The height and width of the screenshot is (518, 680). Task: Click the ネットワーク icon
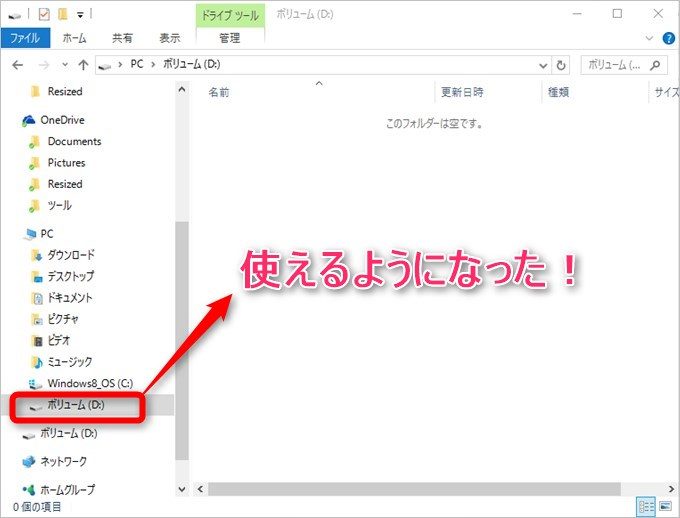pyautogui.click(x=29, y=462)
